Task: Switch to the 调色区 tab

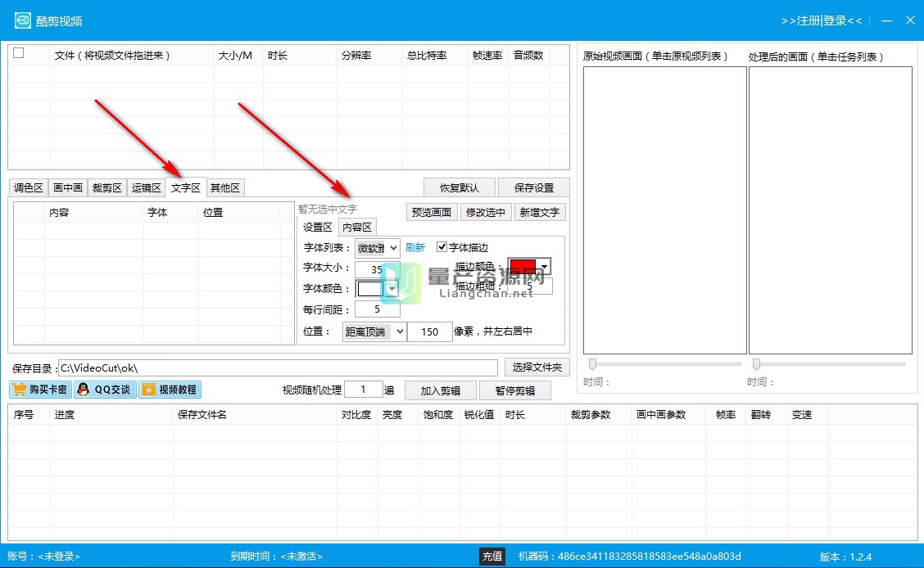Action: click(x=29, y=187)
